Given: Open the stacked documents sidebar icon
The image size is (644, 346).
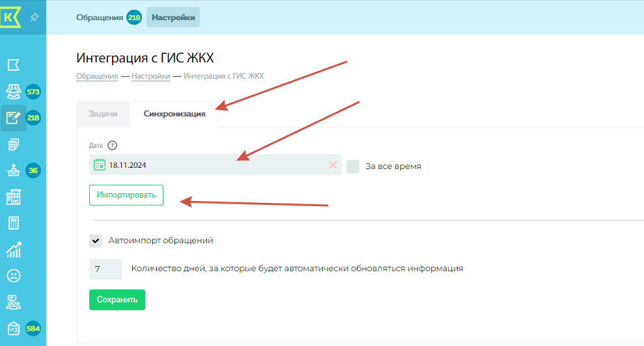Looking at the screenshot, I should pyautogui.click(x=14, y=144).
